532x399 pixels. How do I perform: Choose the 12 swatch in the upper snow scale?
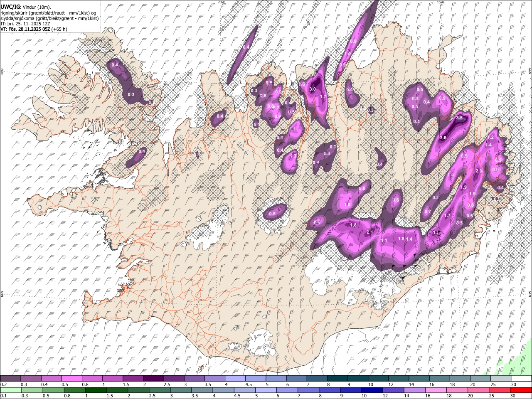click(399, 378)
